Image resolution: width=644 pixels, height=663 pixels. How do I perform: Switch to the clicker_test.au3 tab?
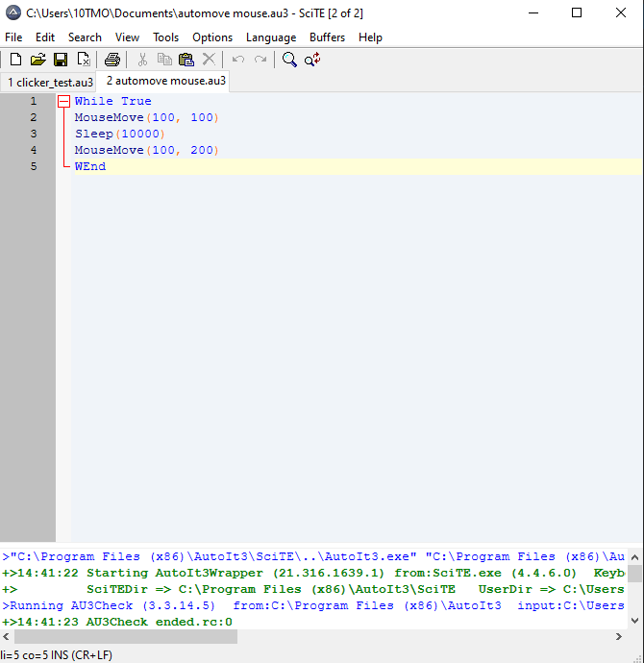click(50, 82)
